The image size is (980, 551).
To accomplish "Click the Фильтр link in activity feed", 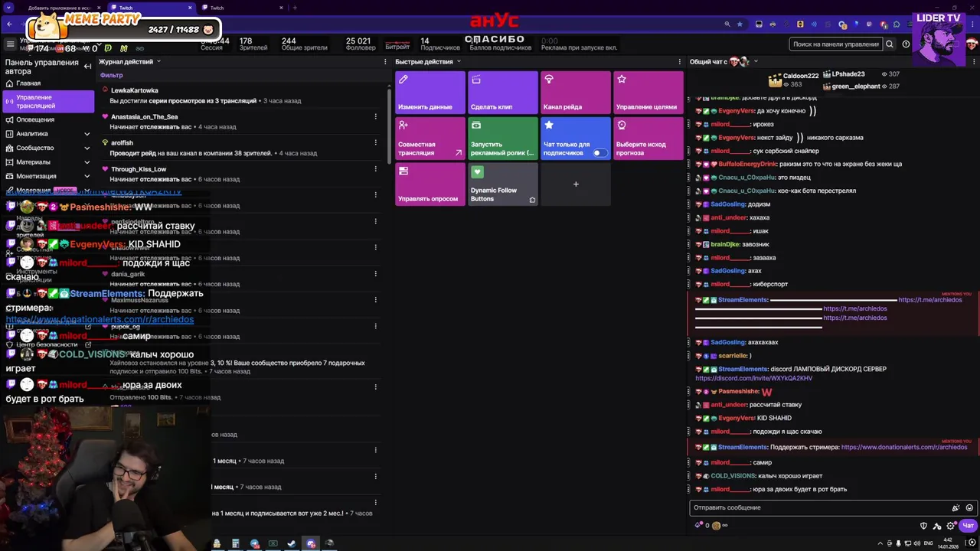I will pos(111,75).
